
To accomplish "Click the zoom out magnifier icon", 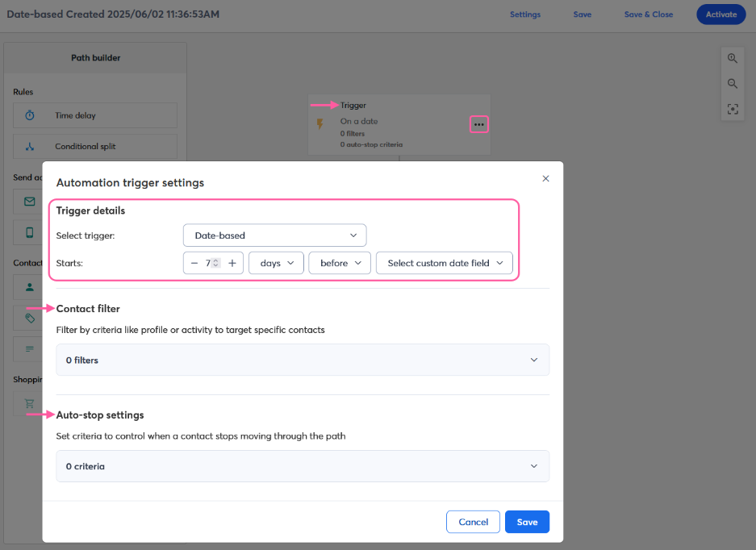I will 733,83.
